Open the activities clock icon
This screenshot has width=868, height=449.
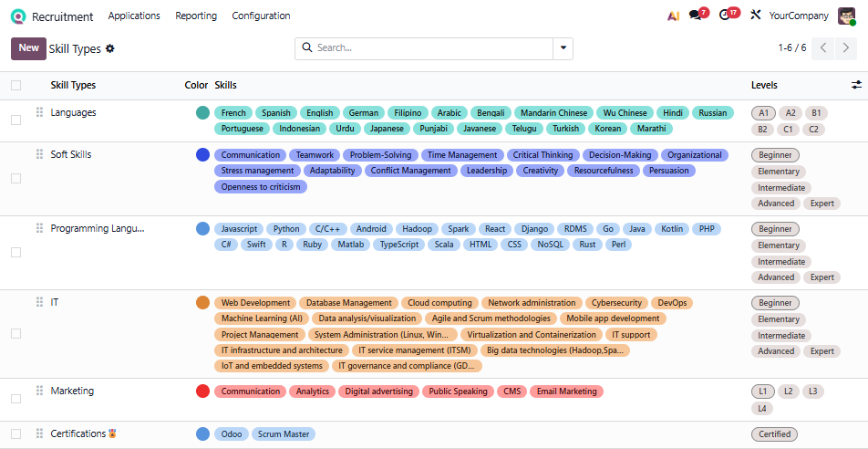(x=725, y=16)
